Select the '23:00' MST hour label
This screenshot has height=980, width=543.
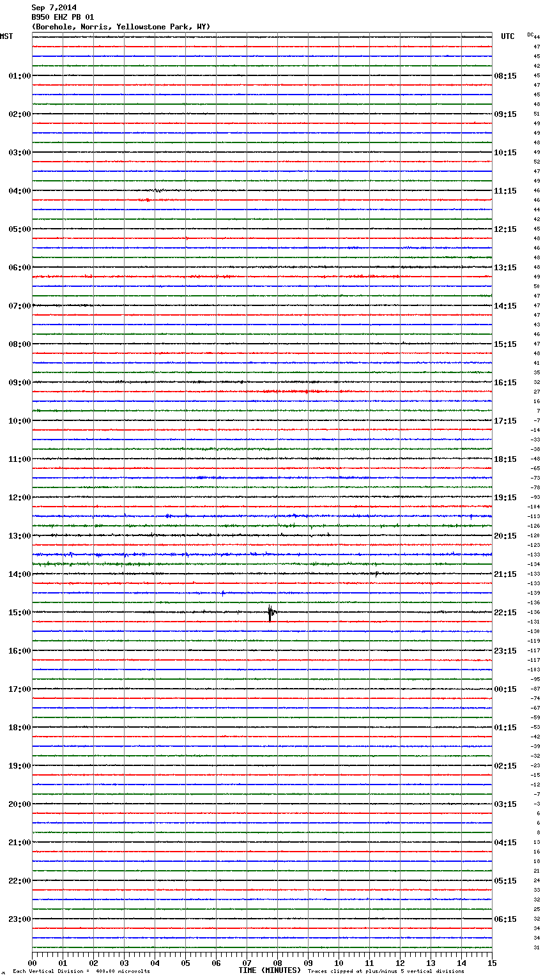[20, 919]
